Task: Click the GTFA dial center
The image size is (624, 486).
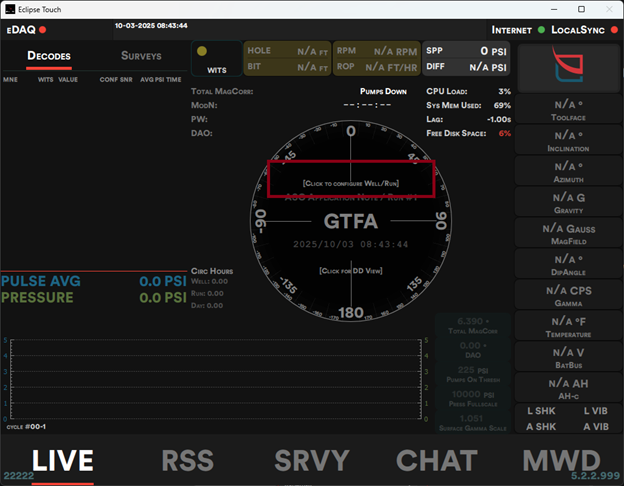Action: (x=350, y=222)
